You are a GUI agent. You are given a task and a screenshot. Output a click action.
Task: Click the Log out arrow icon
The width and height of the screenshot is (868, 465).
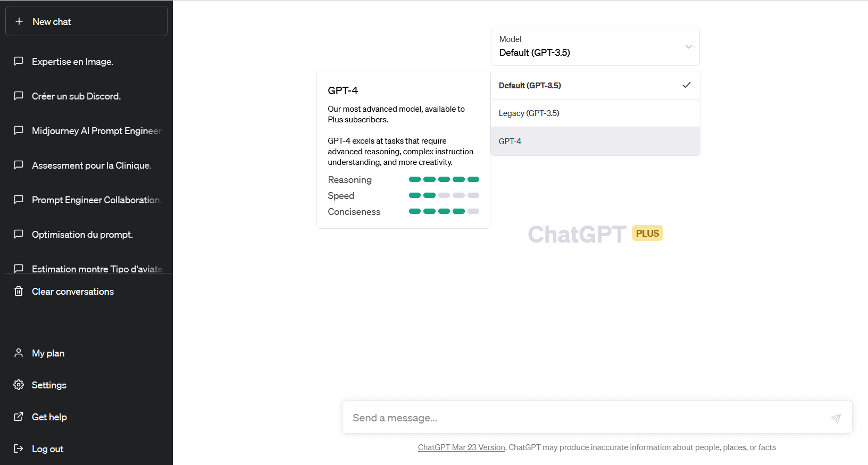(x=19, y=449)
